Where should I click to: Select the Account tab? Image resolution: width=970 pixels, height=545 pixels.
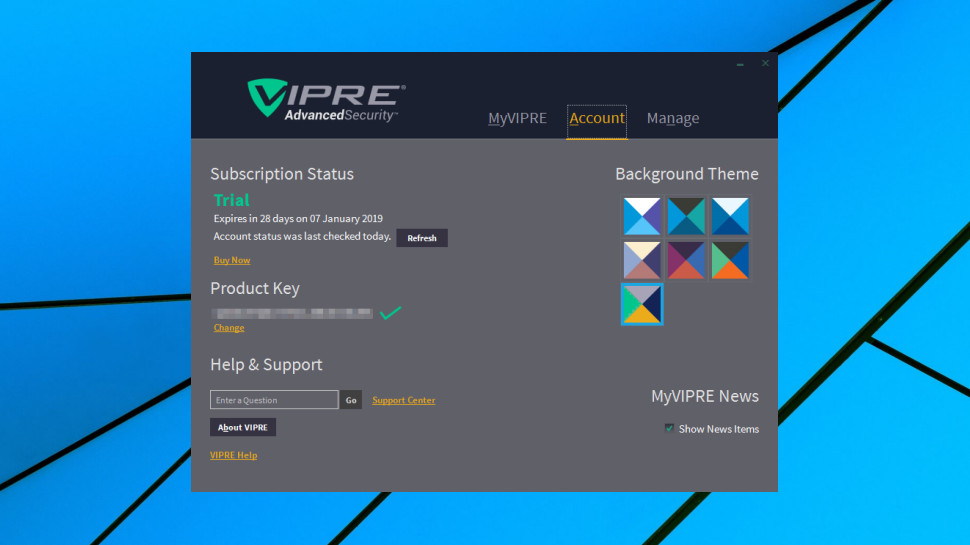pos(597,118)
